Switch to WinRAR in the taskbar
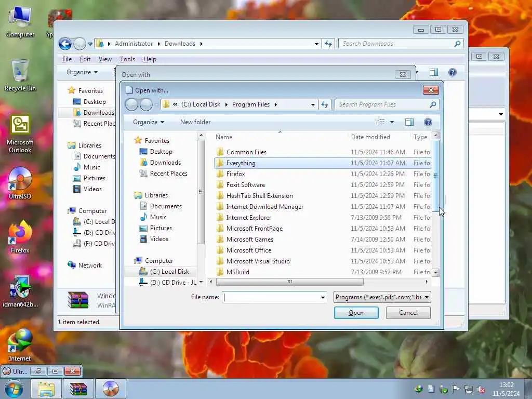Screen dimensions: 532x399 tap(78, 389)
